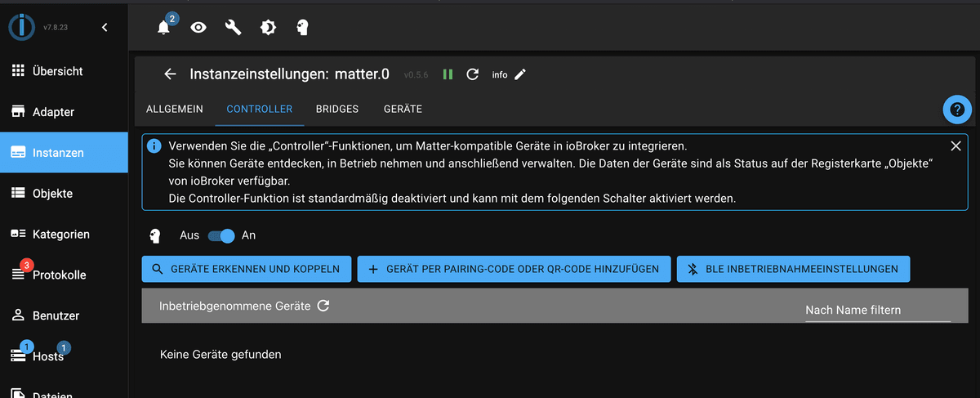Click the Nach Name filtern field
Image resolution: width=980 pixels, height=398 pixels.
click(x=878, y=310)
